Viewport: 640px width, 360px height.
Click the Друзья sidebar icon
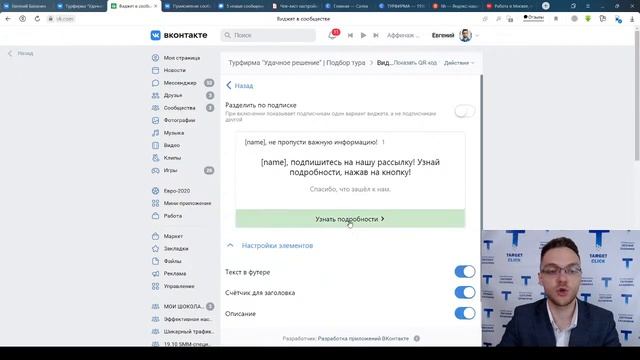pyautogui.click(x=155, y=96)
